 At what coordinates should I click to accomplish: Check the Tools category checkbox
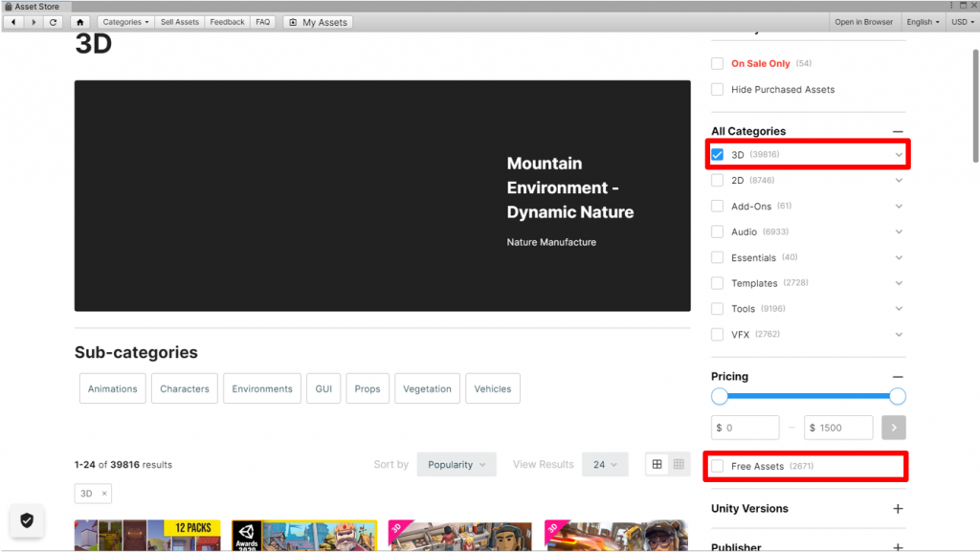(718, 308)
